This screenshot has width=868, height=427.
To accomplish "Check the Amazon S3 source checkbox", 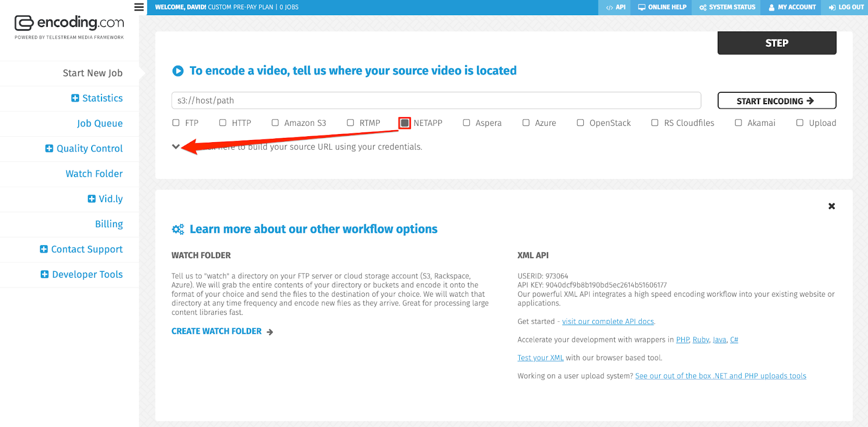I will [275, 123].
